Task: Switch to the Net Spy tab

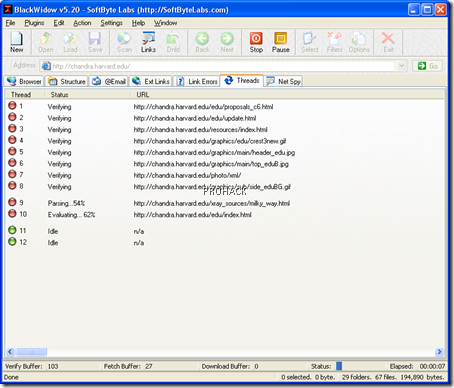Action: pos(283,81)
